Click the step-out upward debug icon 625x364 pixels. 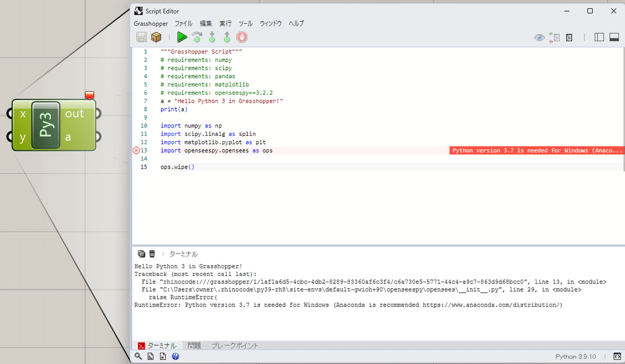pyautogui.click(x=227, y=37)
